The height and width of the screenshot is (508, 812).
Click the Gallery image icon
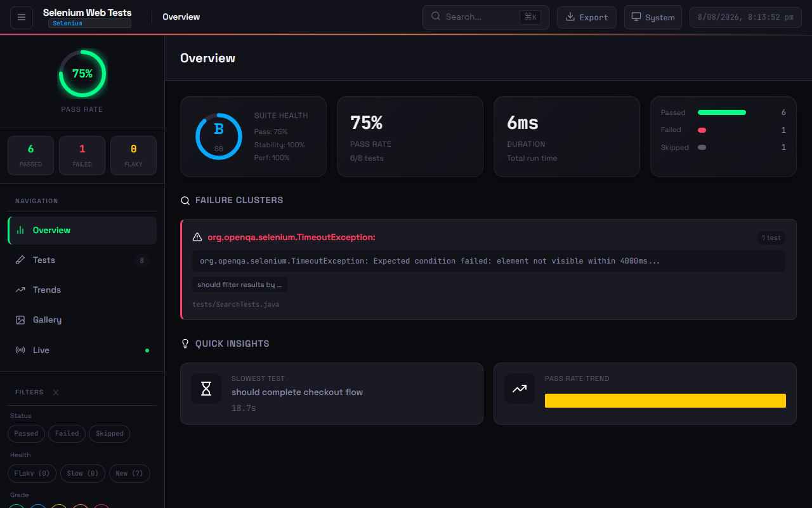20,320
